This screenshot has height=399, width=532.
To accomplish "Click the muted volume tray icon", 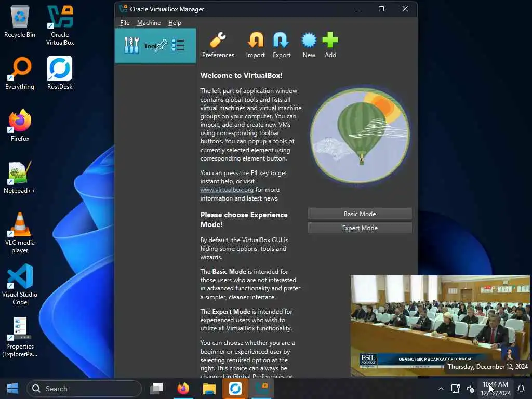I will pos(470,389).
